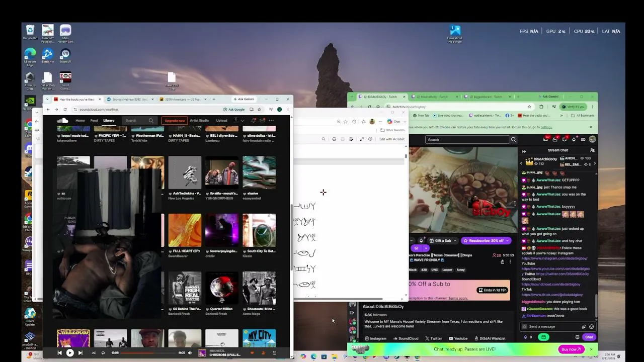Focus the SoundCloud search field
644x362 pixels.
tap(139, 121)
